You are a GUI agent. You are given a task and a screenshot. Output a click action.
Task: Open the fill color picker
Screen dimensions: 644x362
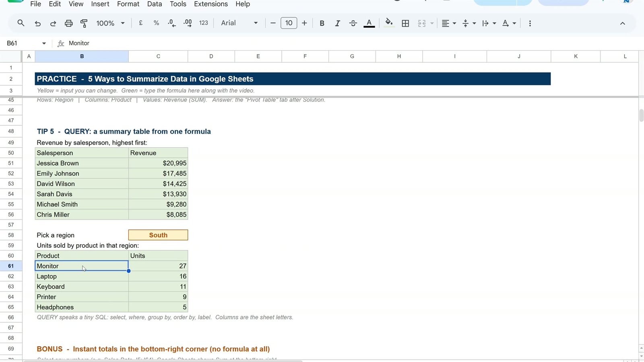tap(389, 23)
